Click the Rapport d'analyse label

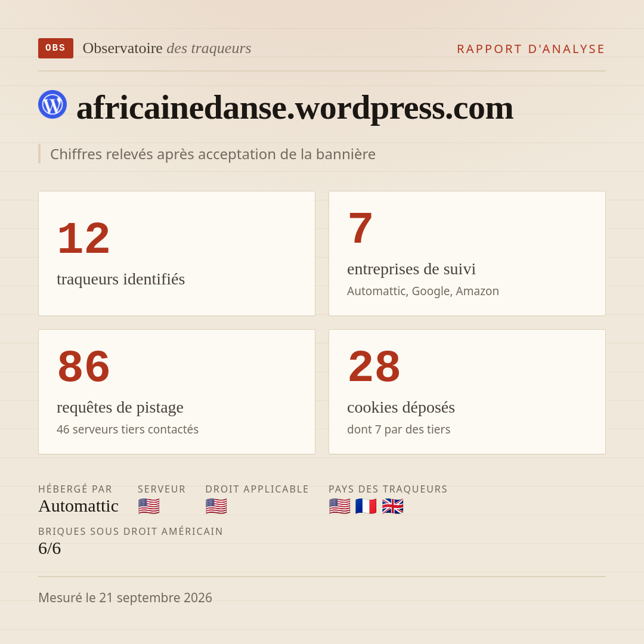[x=531, y=49]
